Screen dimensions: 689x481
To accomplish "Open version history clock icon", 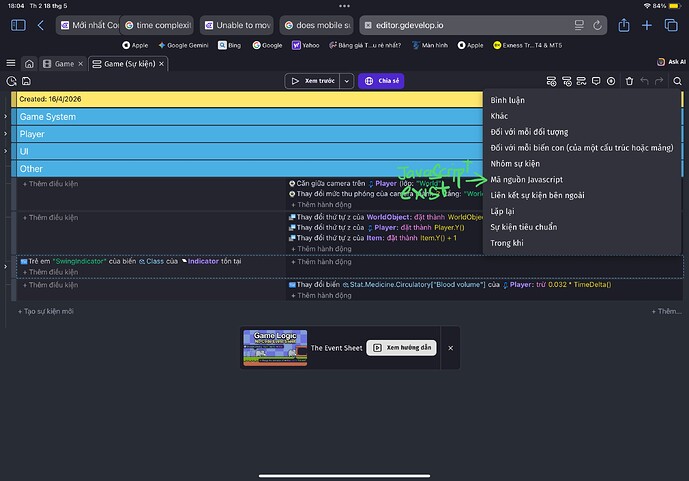I will point(11,81).
